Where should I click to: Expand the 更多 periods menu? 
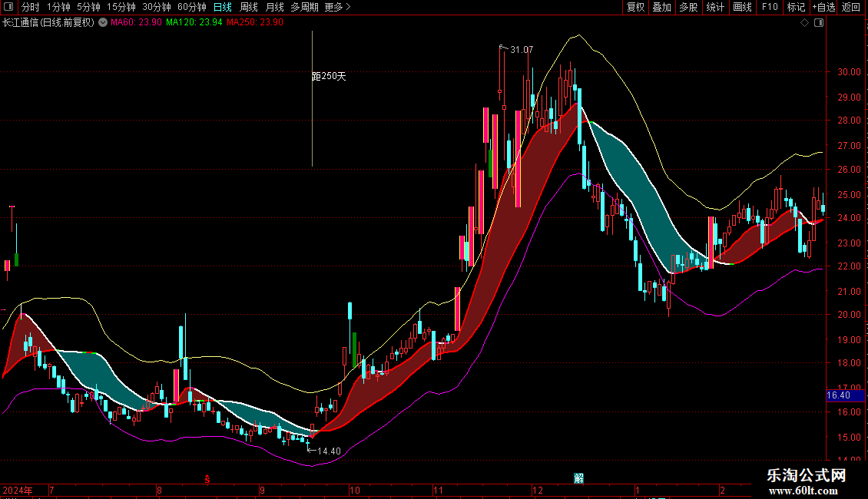(x=337, y=7)
